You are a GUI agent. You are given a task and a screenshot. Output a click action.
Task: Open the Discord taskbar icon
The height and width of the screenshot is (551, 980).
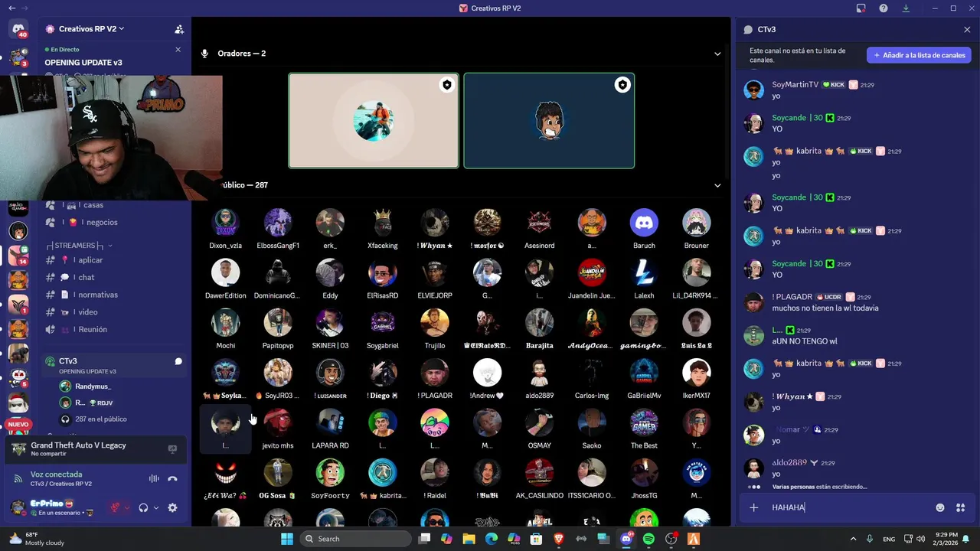626,539
